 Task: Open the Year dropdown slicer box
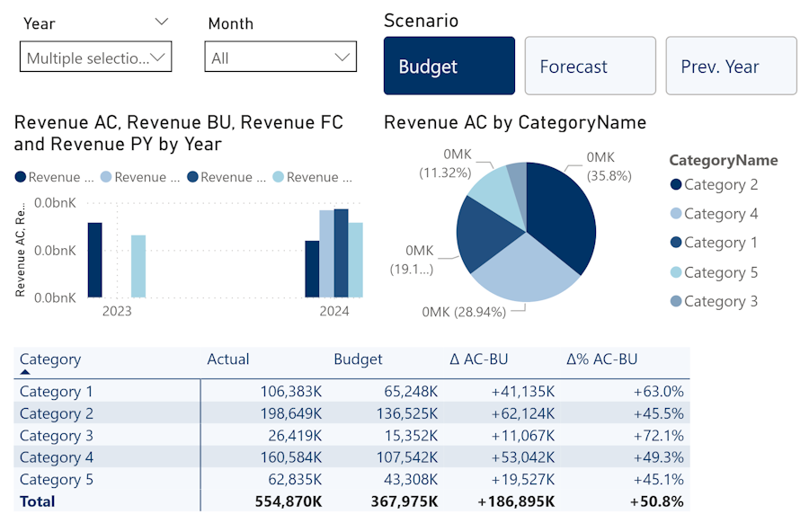pyautogui.click(x=95, y=58)
